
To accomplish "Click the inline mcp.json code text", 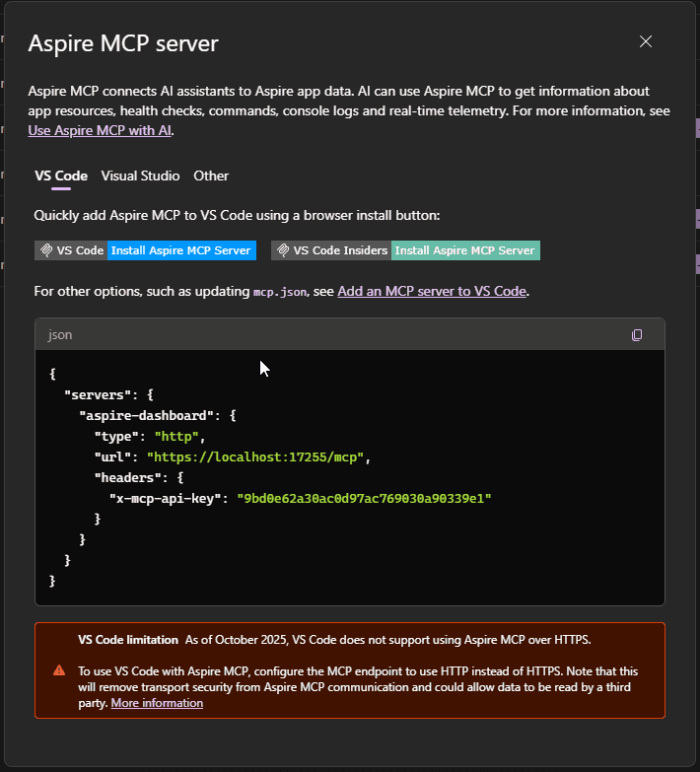I will (277, 292).
